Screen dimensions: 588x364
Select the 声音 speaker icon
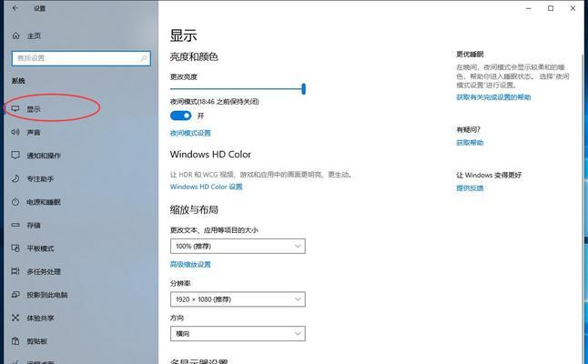[15, 132]
